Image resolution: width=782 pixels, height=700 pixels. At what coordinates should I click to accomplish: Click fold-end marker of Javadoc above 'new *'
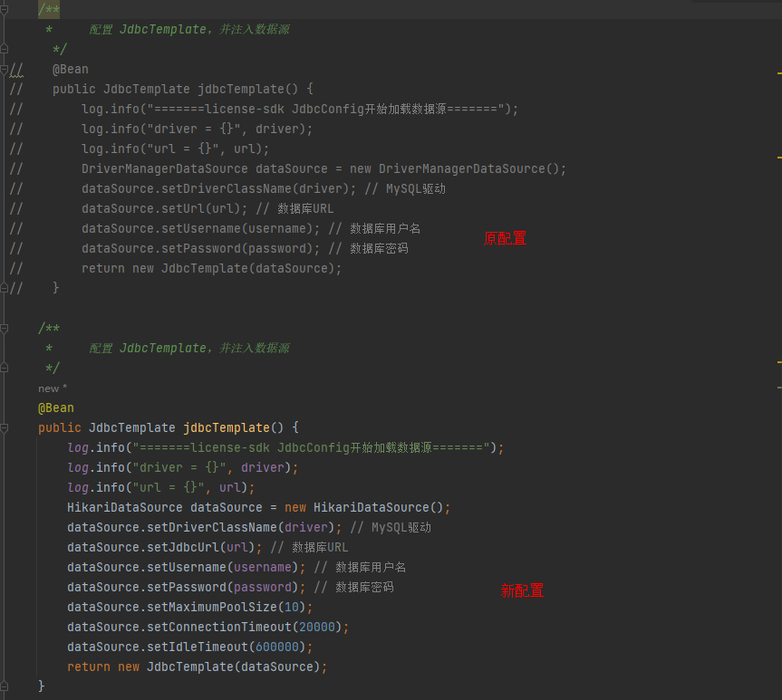(x=4, y=368)
